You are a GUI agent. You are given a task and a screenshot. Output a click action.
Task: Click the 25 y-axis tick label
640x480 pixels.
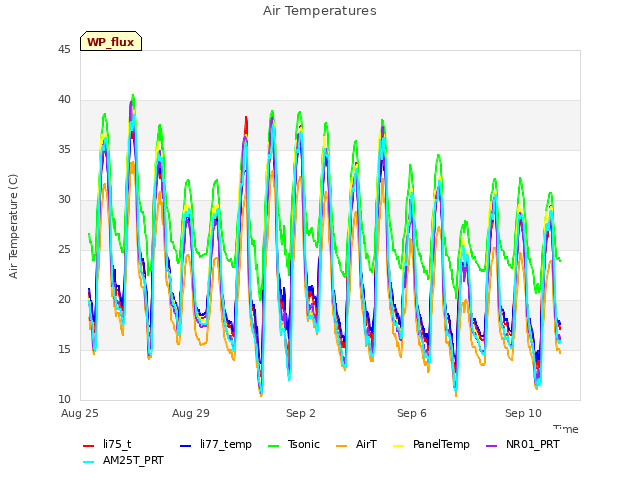click(x=64, y=250)
